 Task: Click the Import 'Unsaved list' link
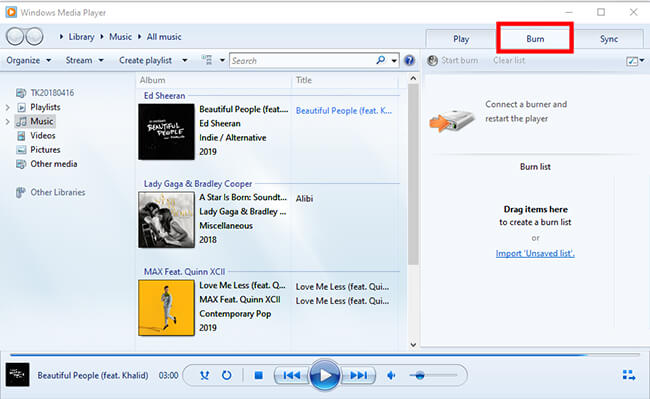coord(535,253)
